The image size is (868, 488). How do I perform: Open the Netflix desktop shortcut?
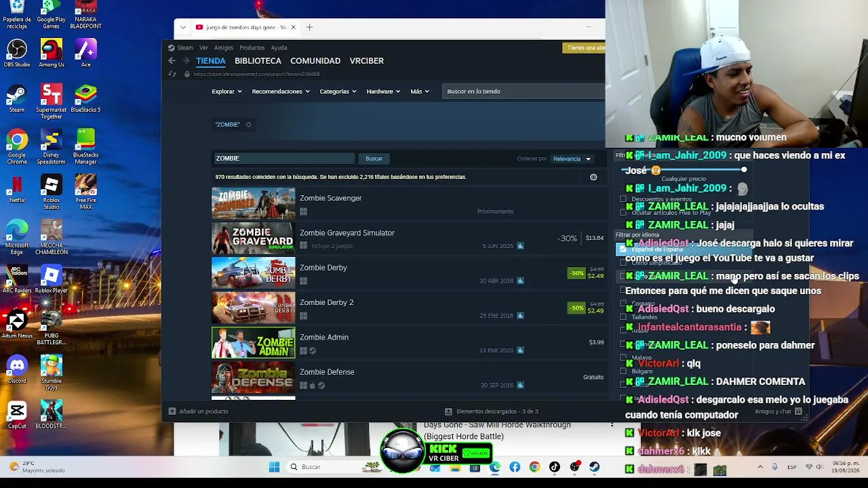pos(17,189)
